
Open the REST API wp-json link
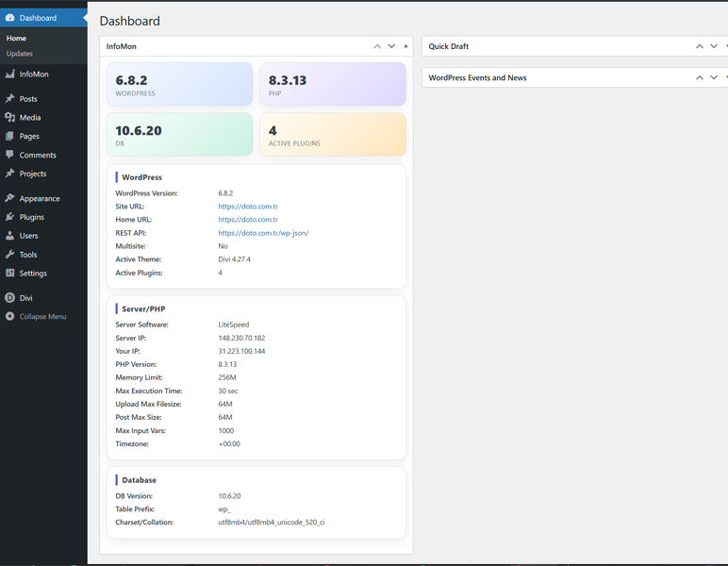click(263, 233)
